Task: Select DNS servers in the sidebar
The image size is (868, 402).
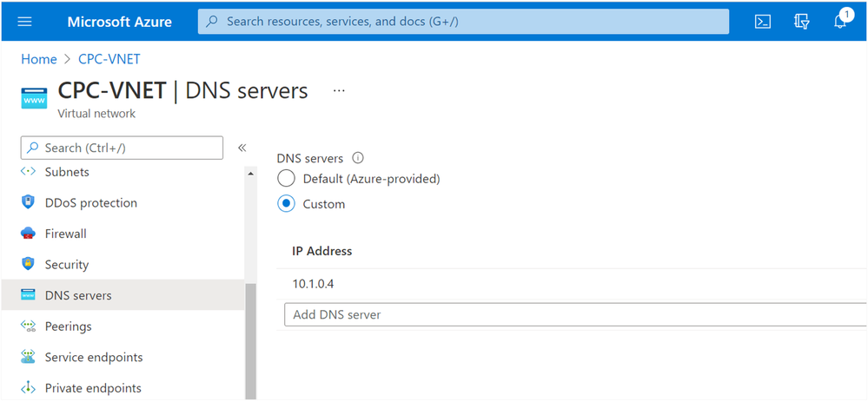Action: (x=122, y=295)
